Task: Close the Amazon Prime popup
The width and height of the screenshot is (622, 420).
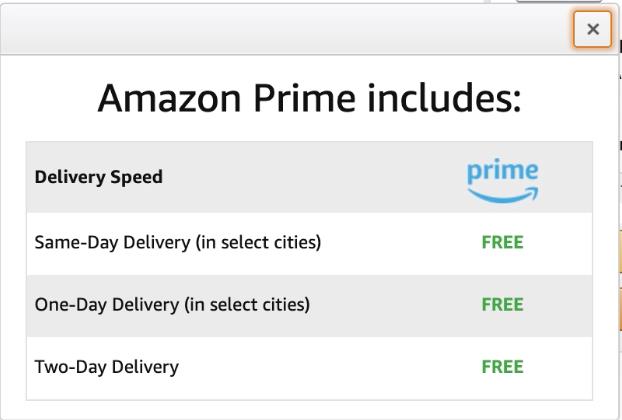Action: point(593,29)
